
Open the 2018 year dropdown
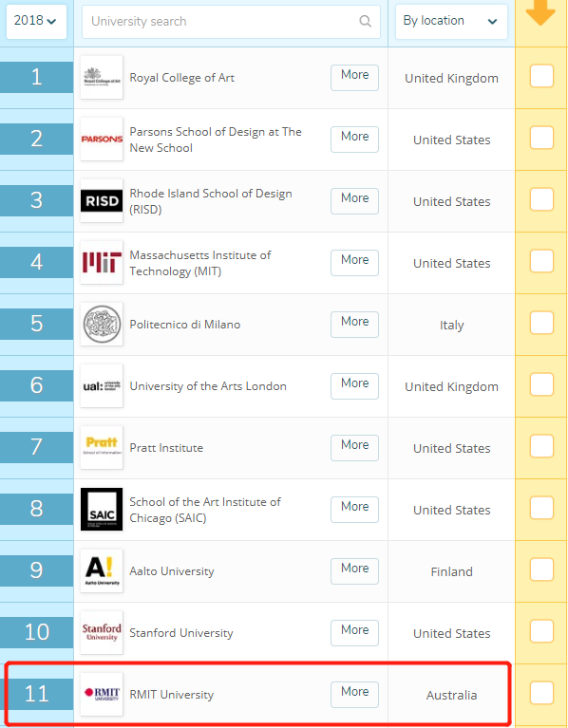(36, 22)
